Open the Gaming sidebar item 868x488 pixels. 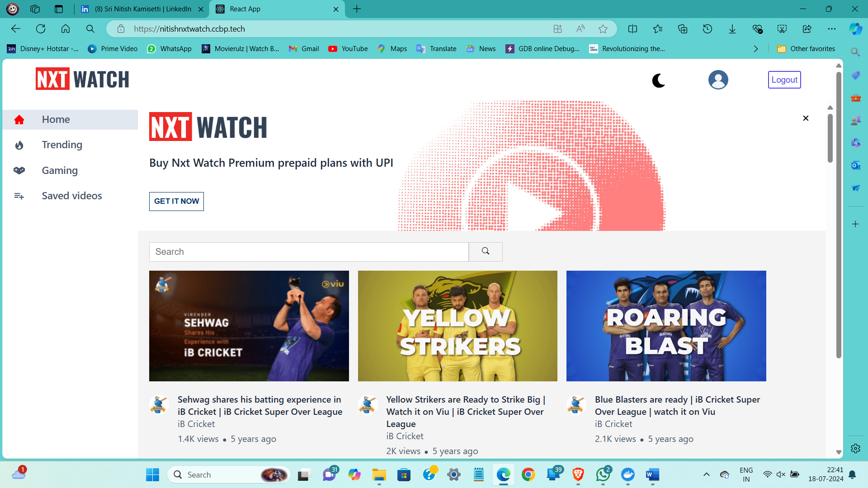pos(70,170)
